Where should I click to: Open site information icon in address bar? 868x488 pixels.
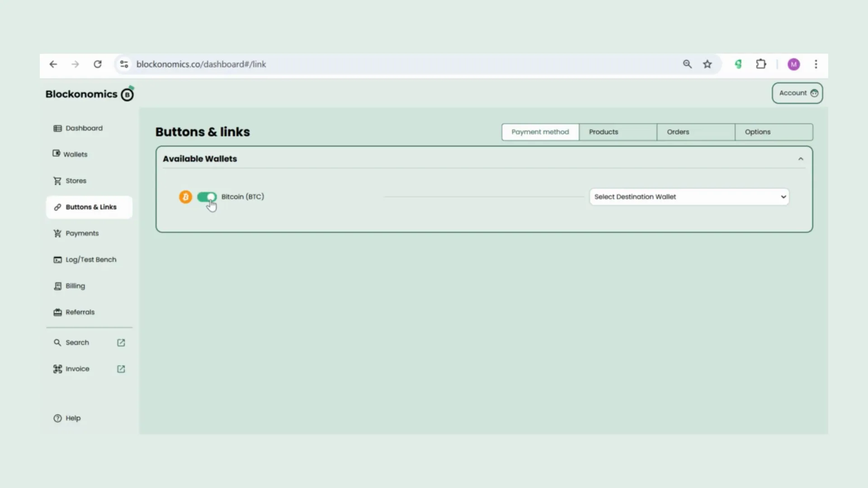(x=124, y=64)
